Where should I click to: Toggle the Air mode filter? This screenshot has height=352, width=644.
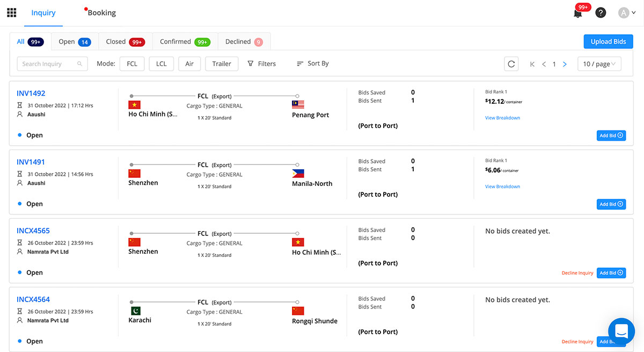(x=189, y=63)
